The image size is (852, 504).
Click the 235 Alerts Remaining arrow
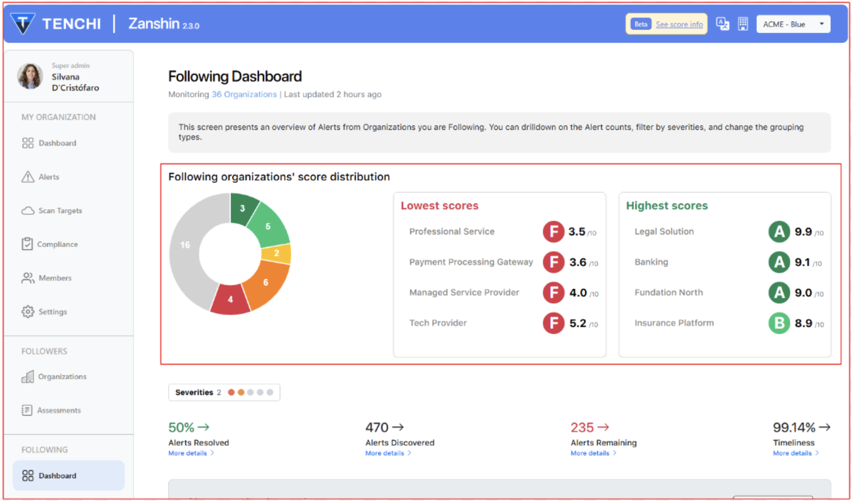[603, 427]
